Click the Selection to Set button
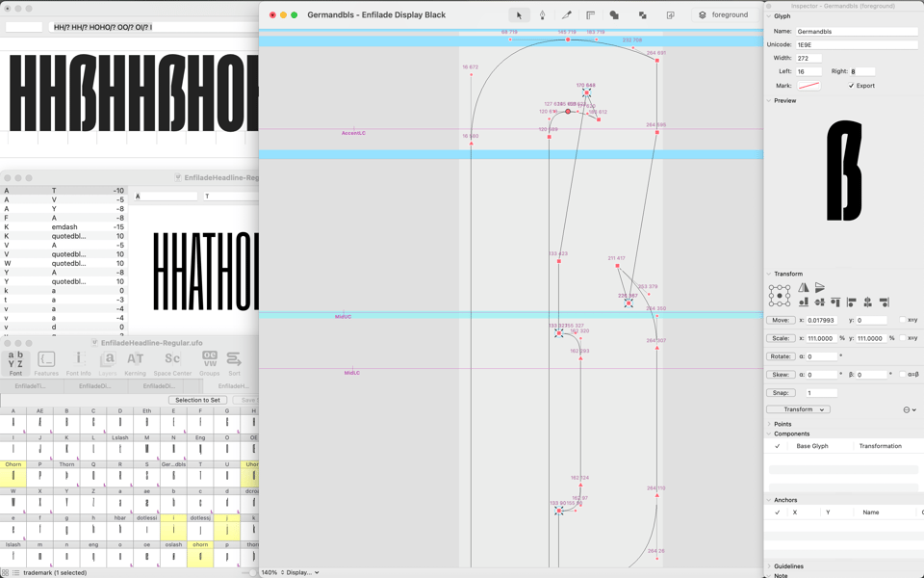This screenshot has width=924, height=578. [197, 400]
